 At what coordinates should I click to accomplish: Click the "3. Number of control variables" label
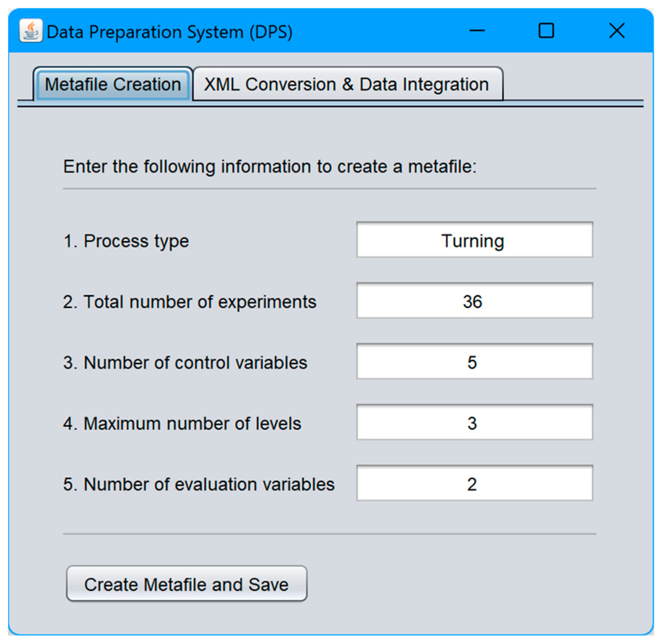185,362
